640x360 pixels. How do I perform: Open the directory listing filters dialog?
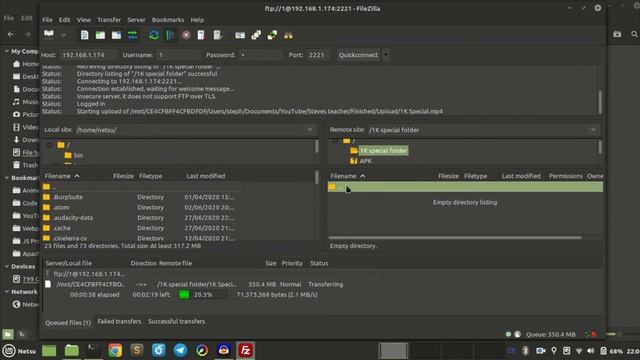point(240,35)
